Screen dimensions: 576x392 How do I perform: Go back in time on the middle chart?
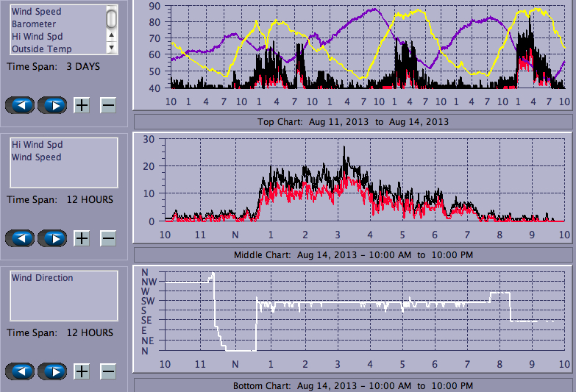point(20,238)
